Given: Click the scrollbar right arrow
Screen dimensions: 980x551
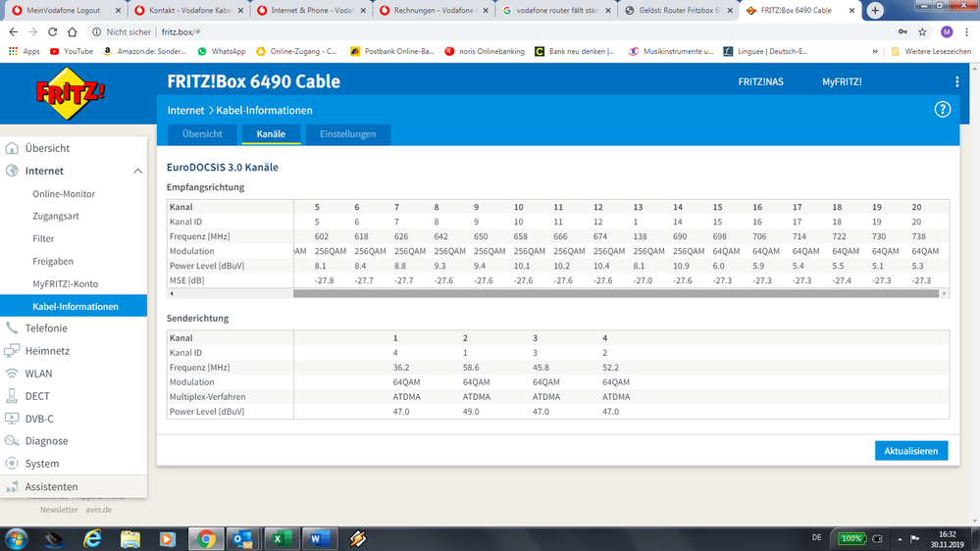Looking at the screenshot, I should pyautogui.click(x=945, y=293).
